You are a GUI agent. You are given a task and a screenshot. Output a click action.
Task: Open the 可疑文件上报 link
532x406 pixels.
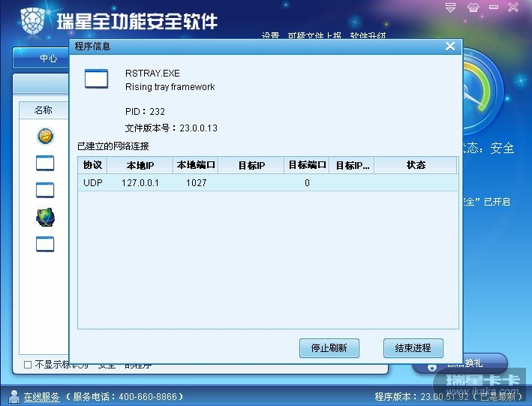(x=314, y=35)
